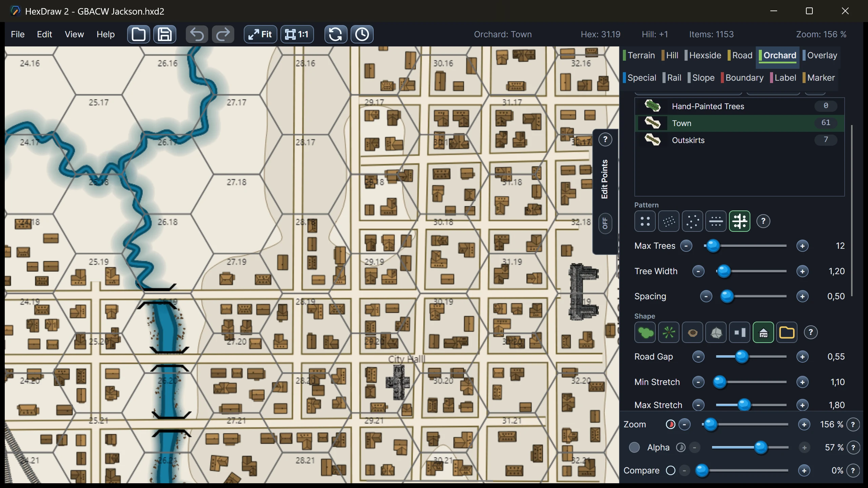Screen dimensions: 868x488
Task: Decrease Max Trees with minus button
Action: pos(686,246)
